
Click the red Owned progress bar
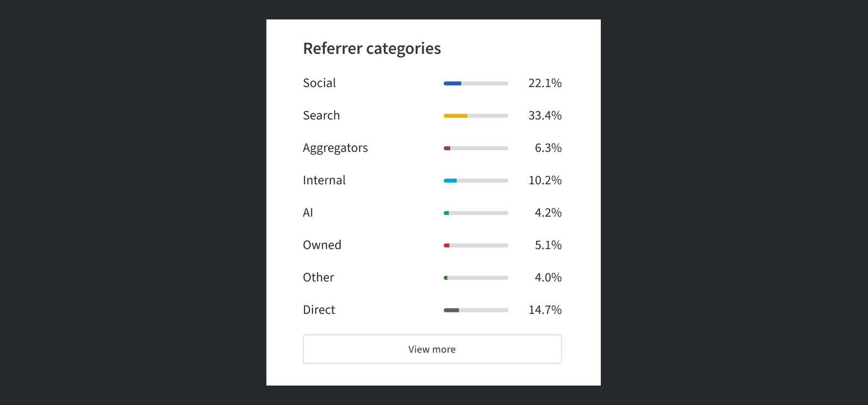[x=476, y=245]
